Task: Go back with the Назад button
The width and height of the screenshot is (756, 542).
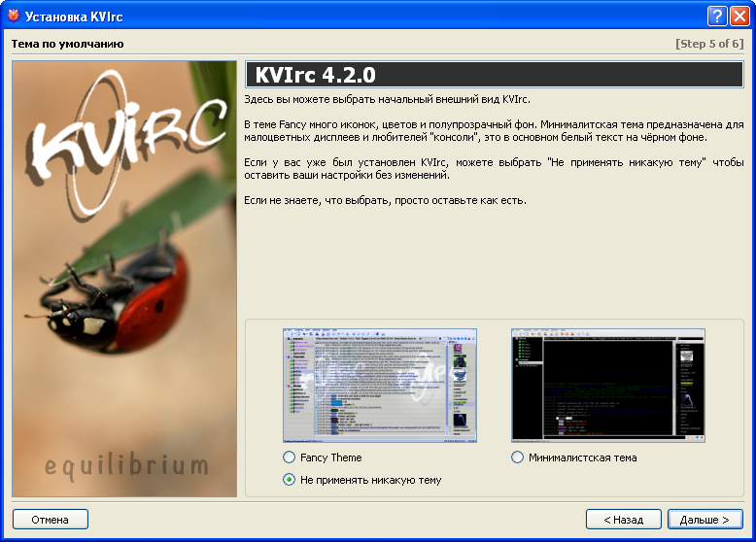Action: tap(623, 520)
